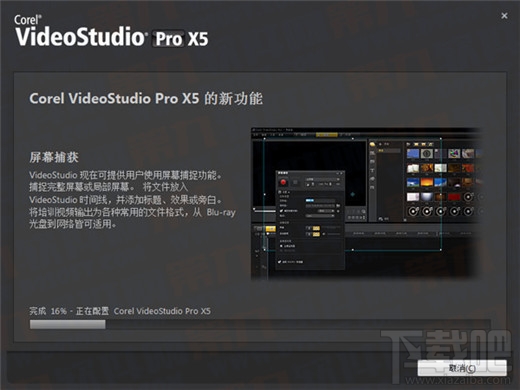Select the first audio disc icon in library
The image size is (520, 390).
point(468,197)
